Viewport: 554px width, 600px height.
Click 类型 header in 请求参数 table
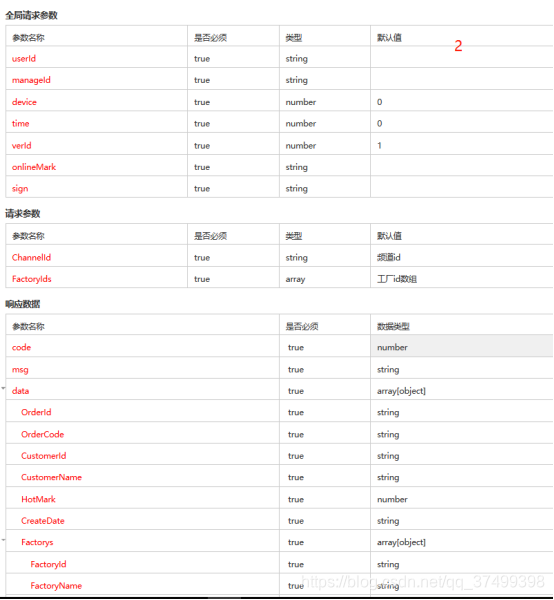coord(294,236)
